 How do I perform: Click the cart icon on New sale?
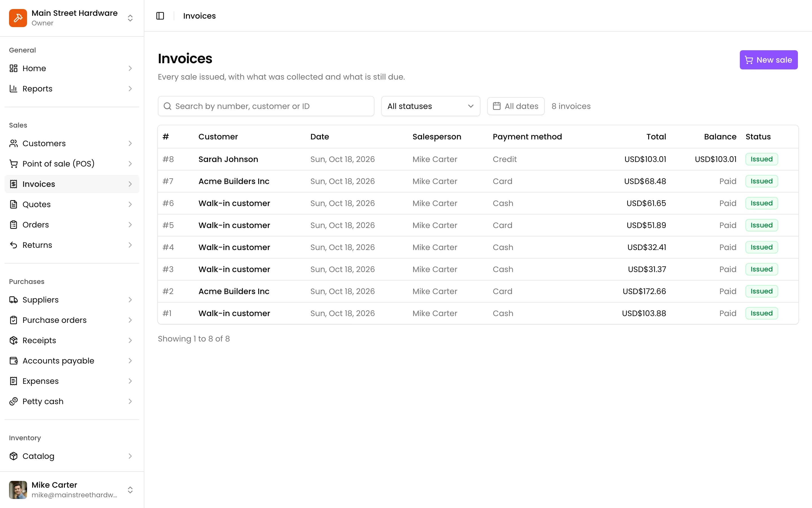[x=749, y=60]
